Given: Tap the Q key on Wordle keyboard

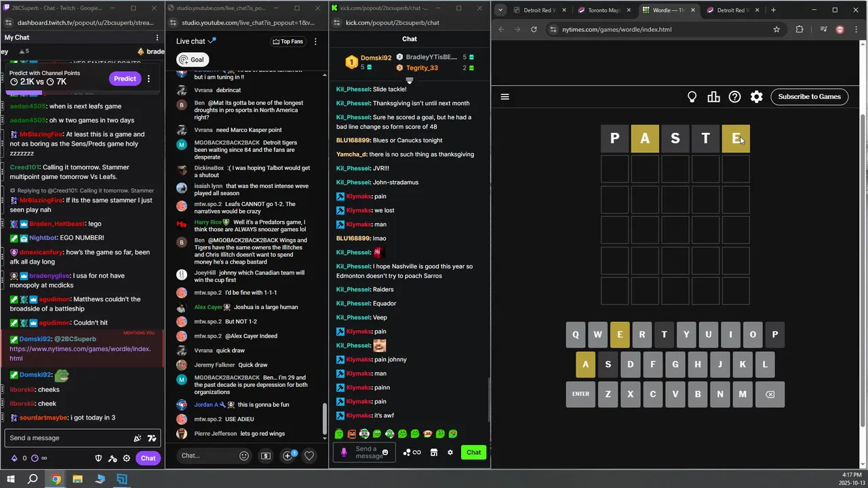Looking at the screenshot, I should point(576,334).
